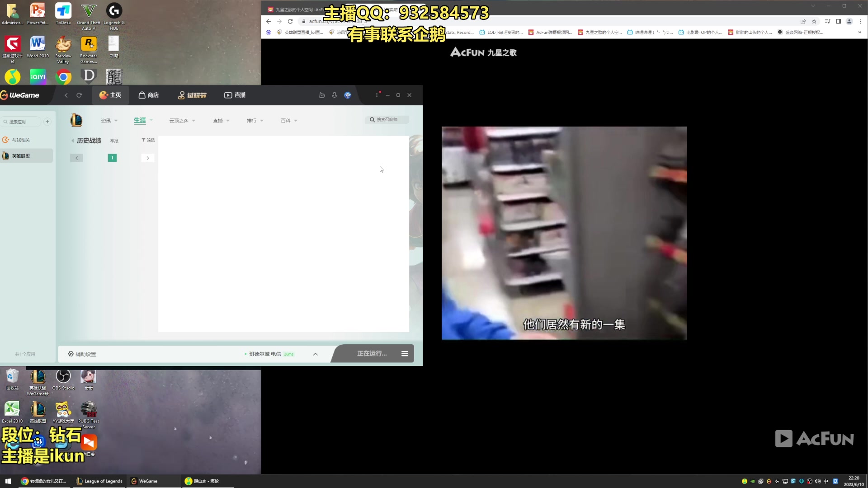This screenshot has width=868, height=488.
Task: Open the 商店 store tab
Action: tap(149, 95)
